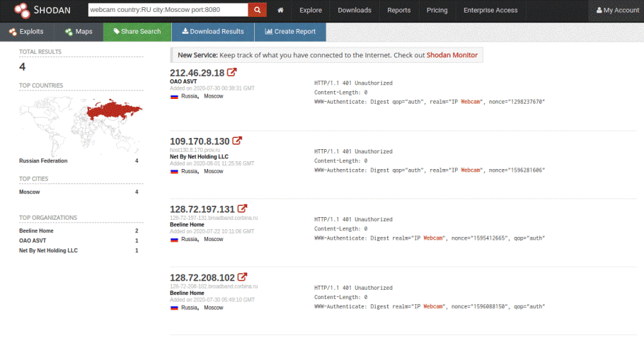Click the nonce="1596281606" banner line

click(430, 170)
